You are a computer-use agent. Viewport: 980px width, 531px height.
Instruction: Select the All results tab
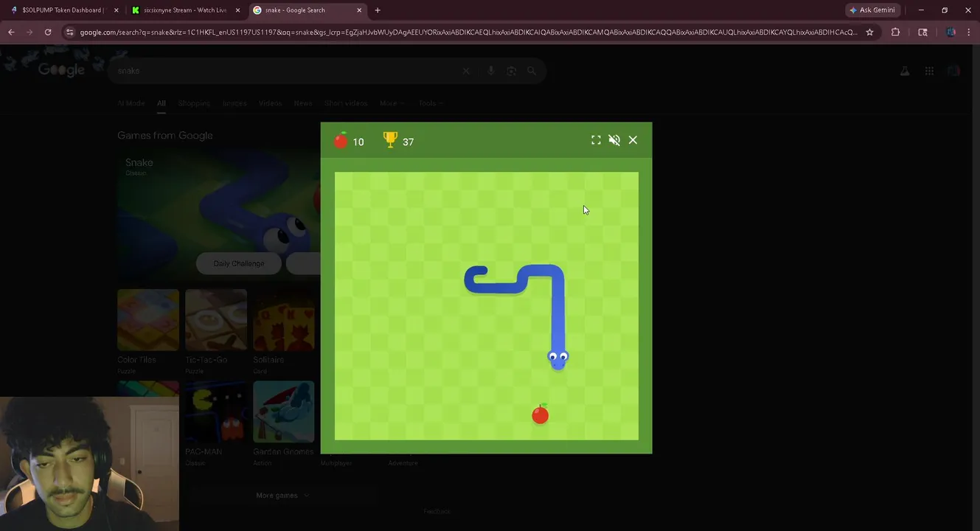coord(161,103)
